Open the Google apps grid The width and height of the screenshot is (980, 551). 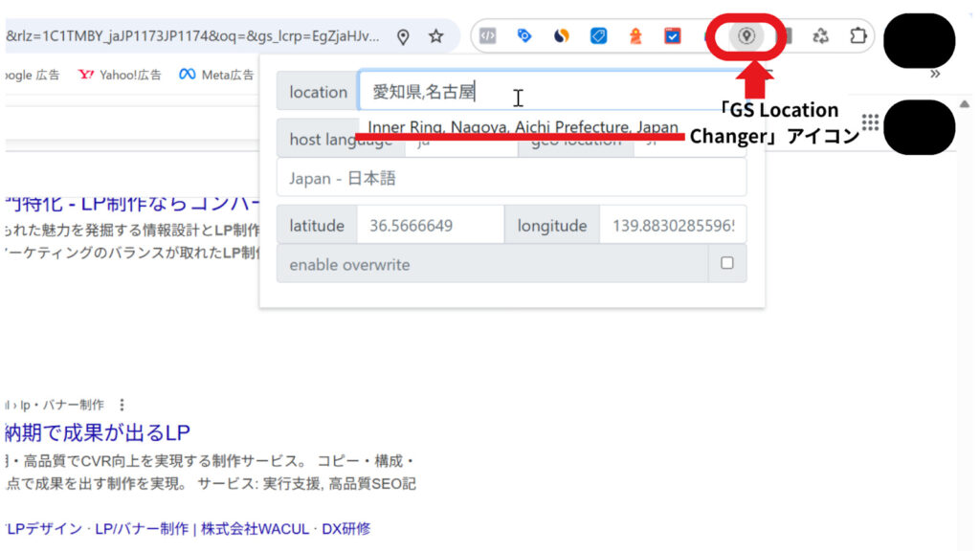pyautogui.click(x=870, y=122)
